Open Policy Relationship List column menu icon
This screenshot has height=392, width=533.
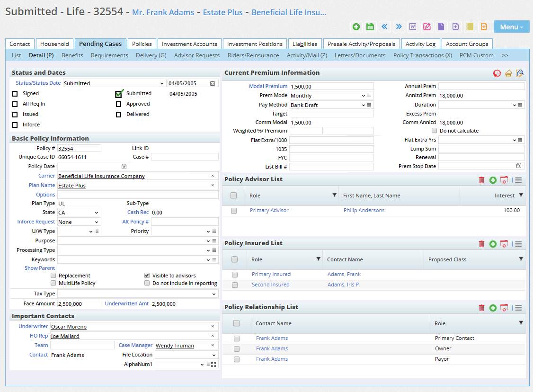point(517,308)
